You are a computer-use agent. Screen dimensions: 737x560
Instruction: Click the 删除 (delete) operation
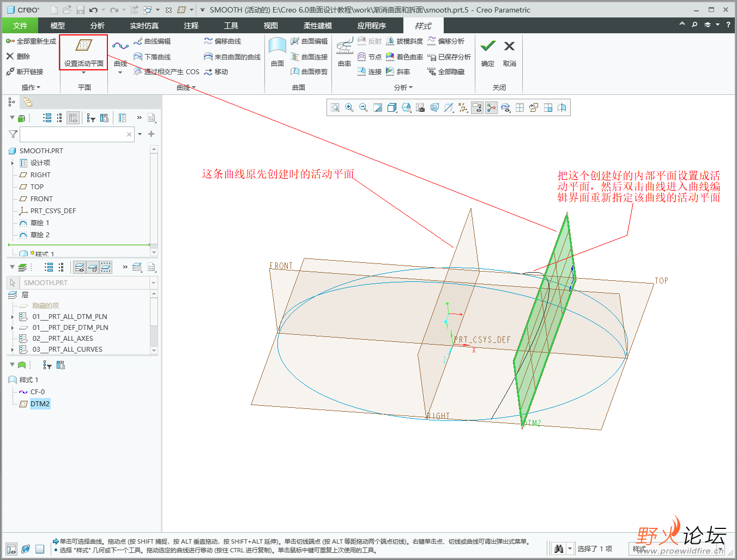click(x=18, y=57)
